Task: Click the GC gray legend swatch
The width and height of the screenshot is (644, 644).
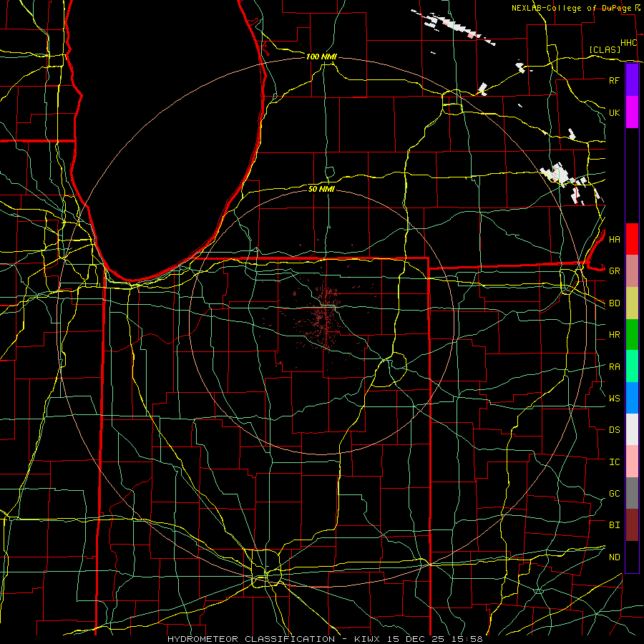Action: coord(632,493)
